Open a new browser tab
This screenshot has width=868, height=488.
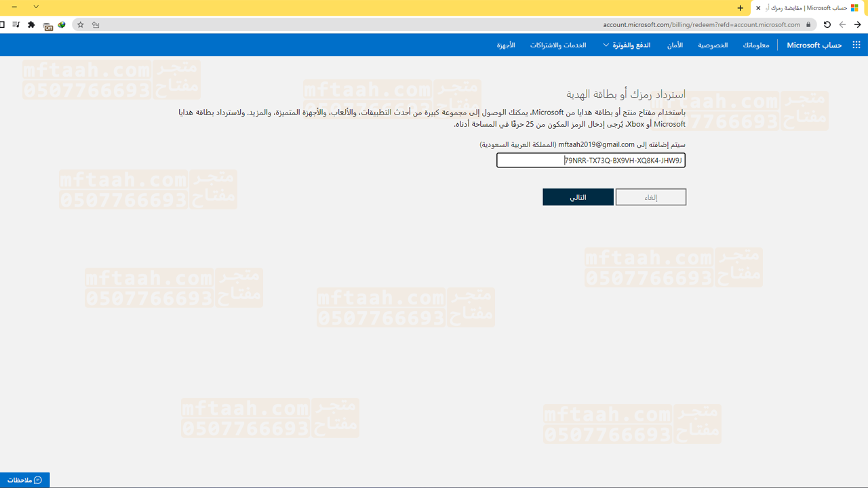coord(741,8)
